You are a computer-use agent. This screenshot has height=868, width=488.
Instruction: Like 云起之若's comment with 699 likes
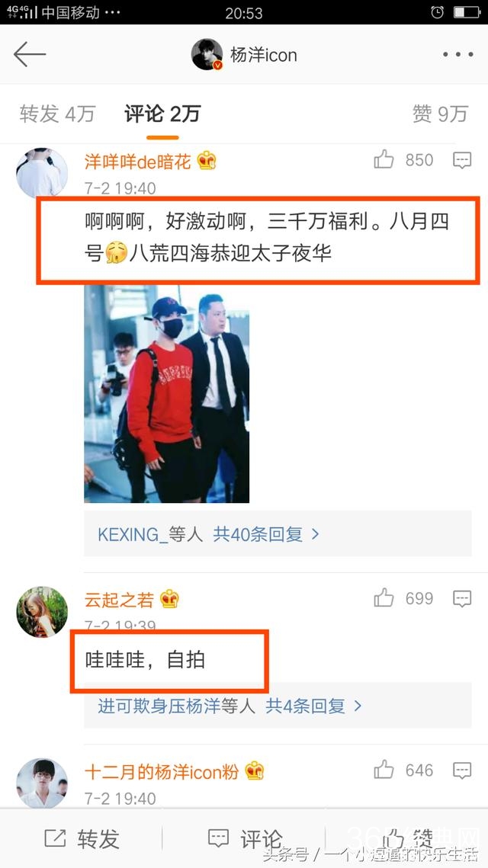(x=384, y=598)
